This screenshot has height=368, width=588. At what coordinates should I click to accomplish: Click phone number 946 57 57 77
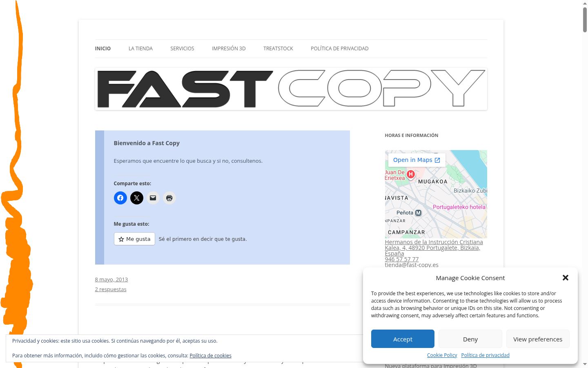tap(401, 259)
